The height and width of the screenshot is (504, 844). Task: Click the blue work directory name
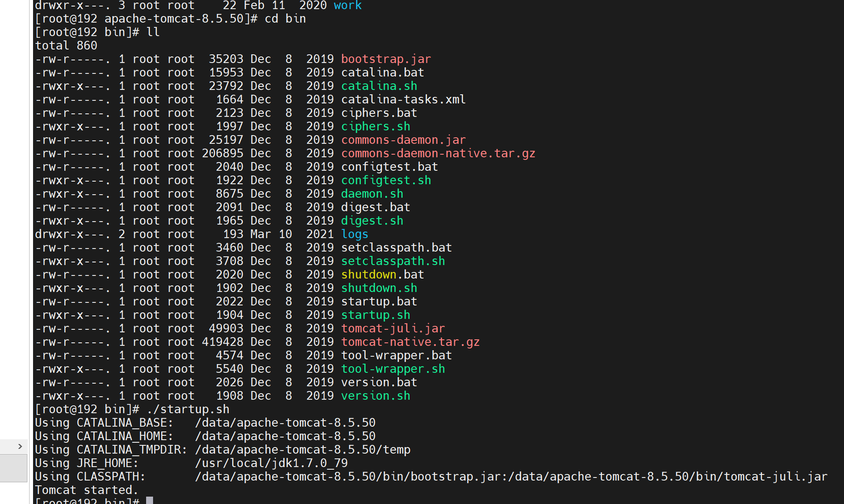coord(347,6)
